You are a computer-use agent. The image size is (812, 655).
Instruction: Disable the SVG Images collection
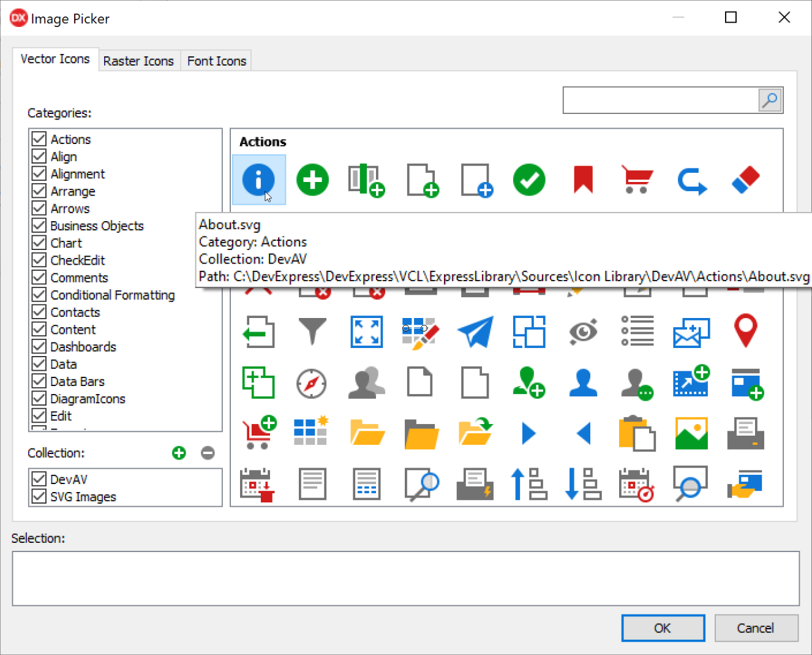tap(39, 496)
